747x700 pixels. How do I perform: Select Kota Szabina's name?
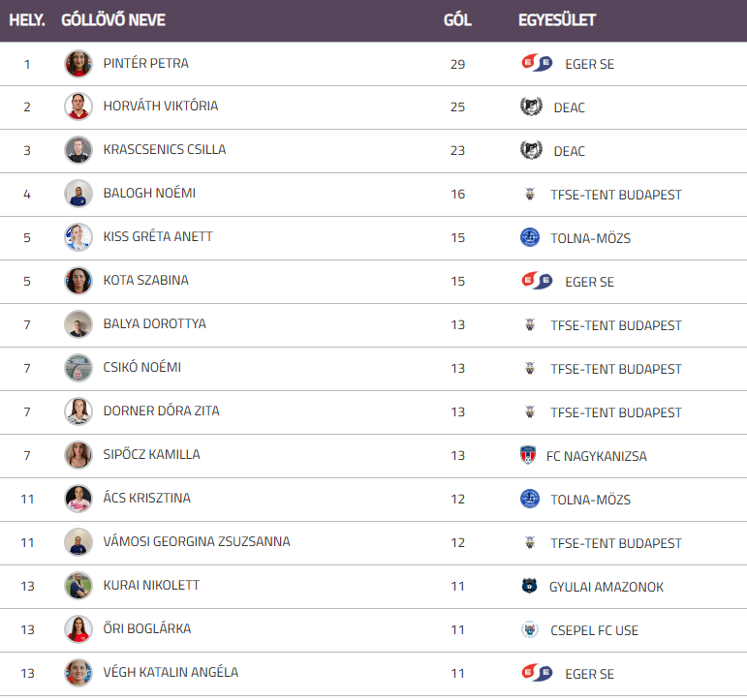pyautogui.click(x=146, y=281)
